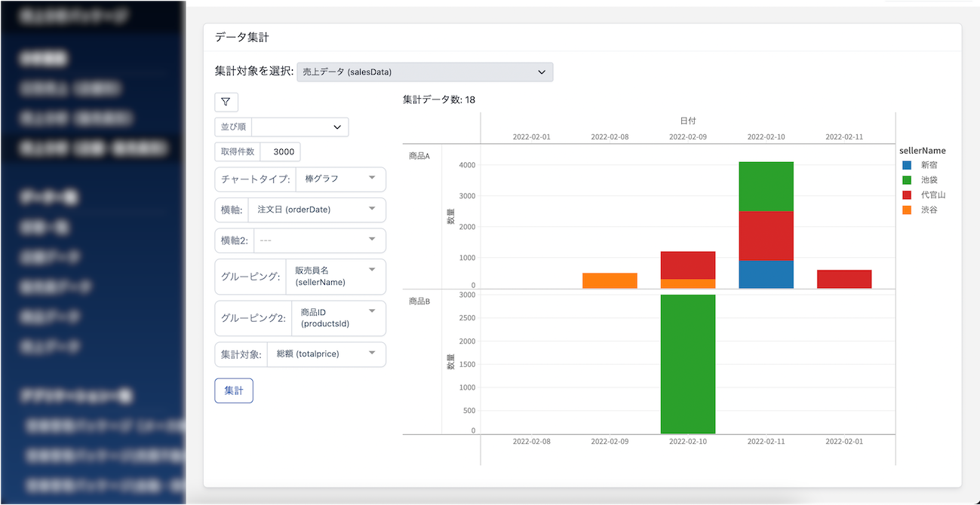The image size is (980, 505).
Task: Click the bottom axis 2022-02-01 date label
Action: coord(844,441)
